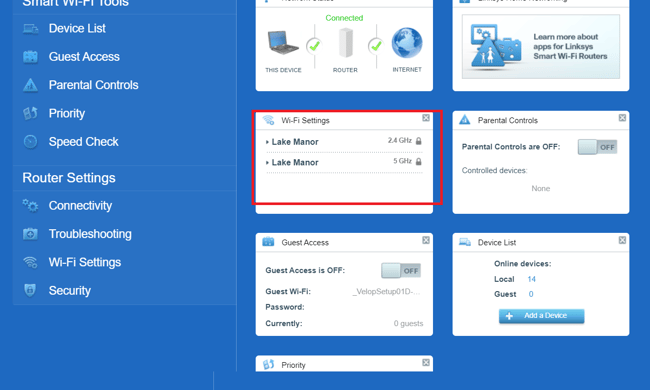This screenshot has width=650, height=390.
Task: Turn on the Guest Access switch
Action: (401, 271)
